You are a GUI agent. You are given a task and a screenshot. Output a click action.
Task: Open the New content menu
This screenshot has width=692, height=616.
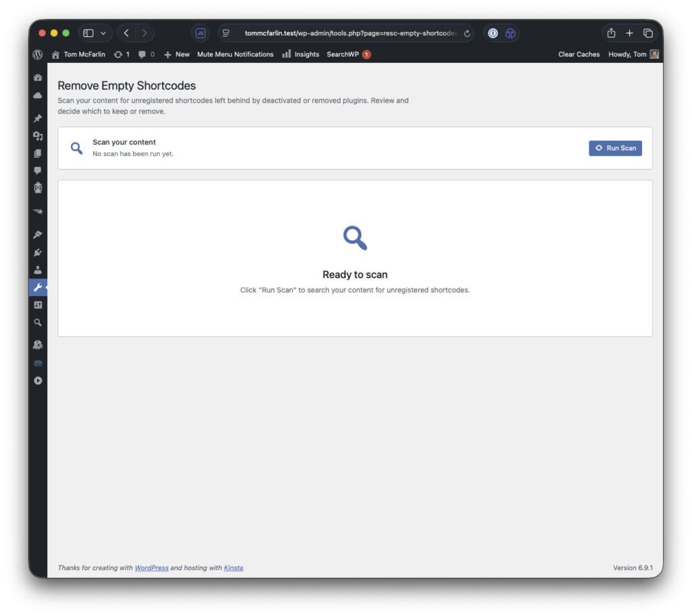[177, 54]
